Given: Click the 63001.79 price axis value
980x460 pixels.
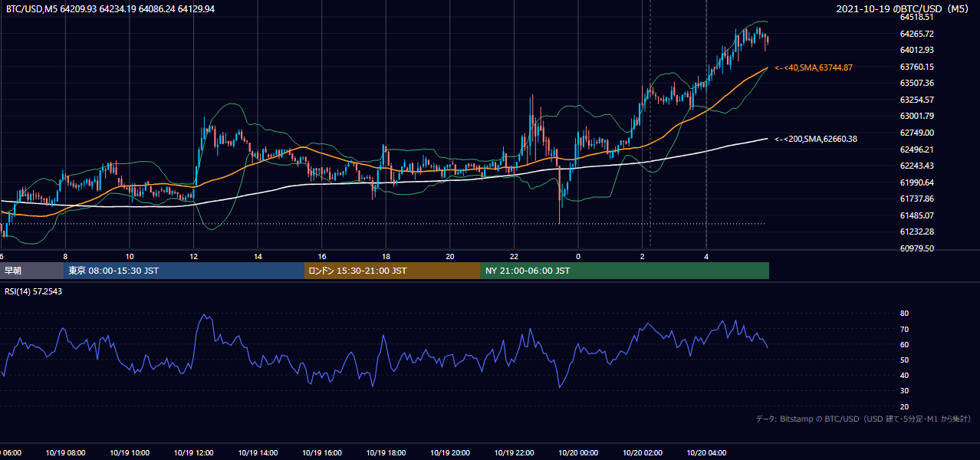Looking at the screenshot, I should (x=916, y=116).
